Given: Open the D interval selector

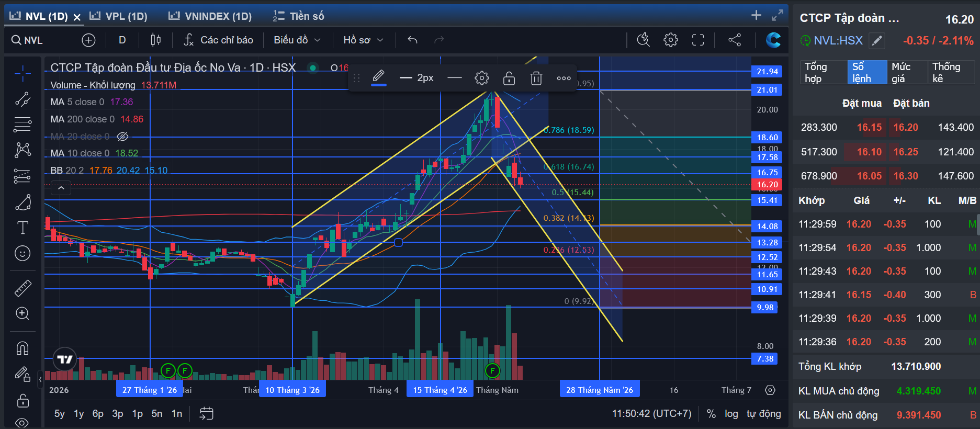Looking at the screenshot, I should [x=122, y=40].
